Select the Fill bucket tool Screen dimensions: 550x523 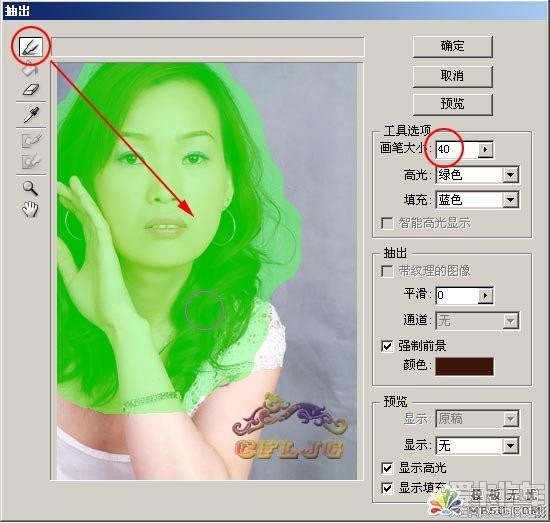[30, 70]
